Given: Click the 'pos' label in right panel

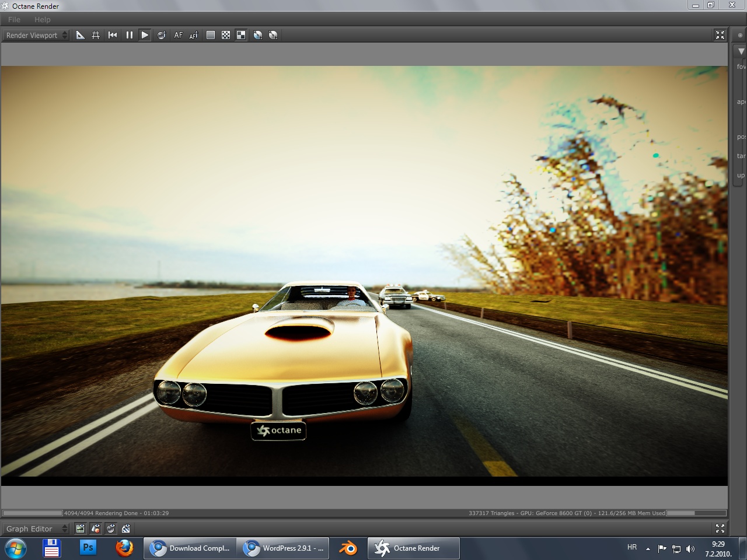Looking at the screenshot, I should click(741, 136).
